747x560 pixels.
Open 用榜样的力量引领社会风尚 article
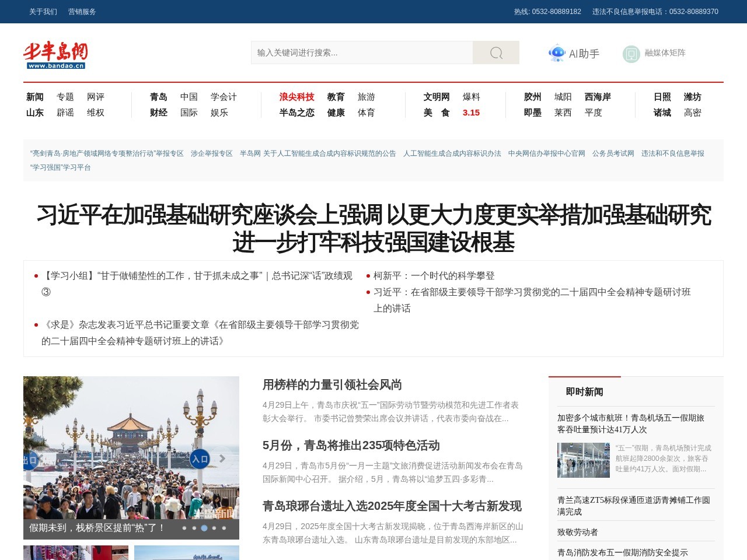332,385
